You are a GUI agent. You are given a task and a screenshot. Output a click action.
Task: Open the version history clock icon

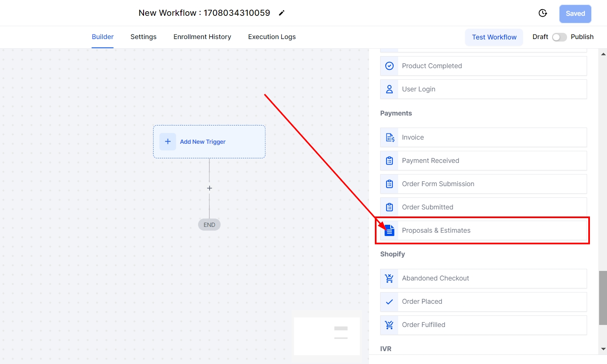(x=543, y=13)
